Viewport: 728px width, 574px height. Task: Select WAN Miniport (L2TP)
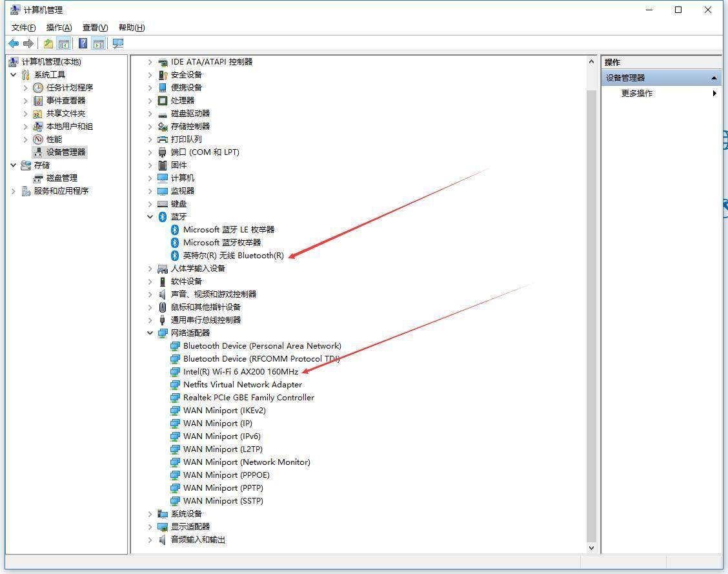(223, 449)
